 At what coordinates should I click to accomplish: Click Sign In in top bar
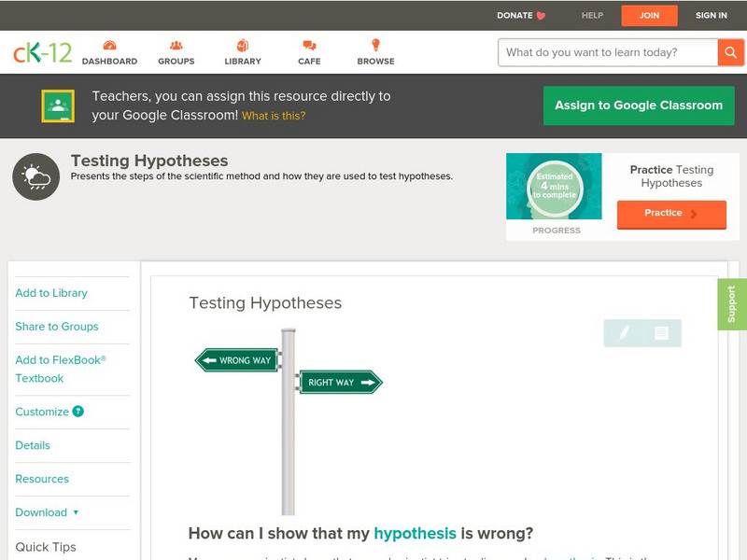711,16
